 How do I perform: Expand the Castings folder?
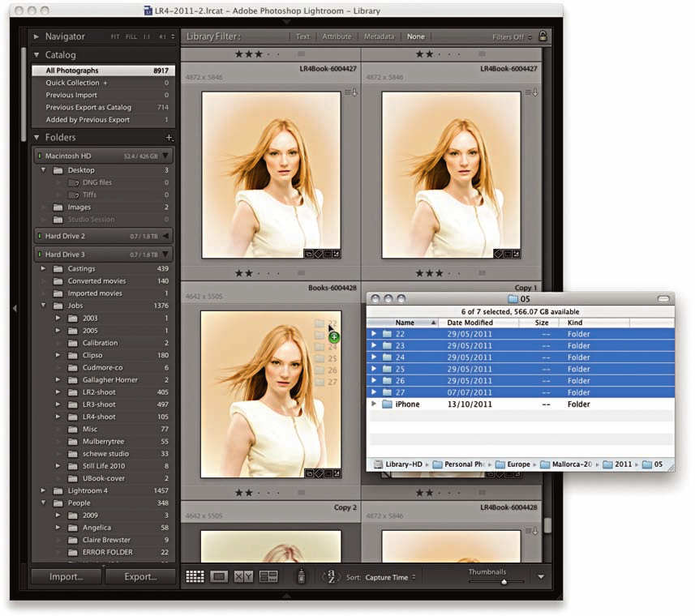[44, 268]
